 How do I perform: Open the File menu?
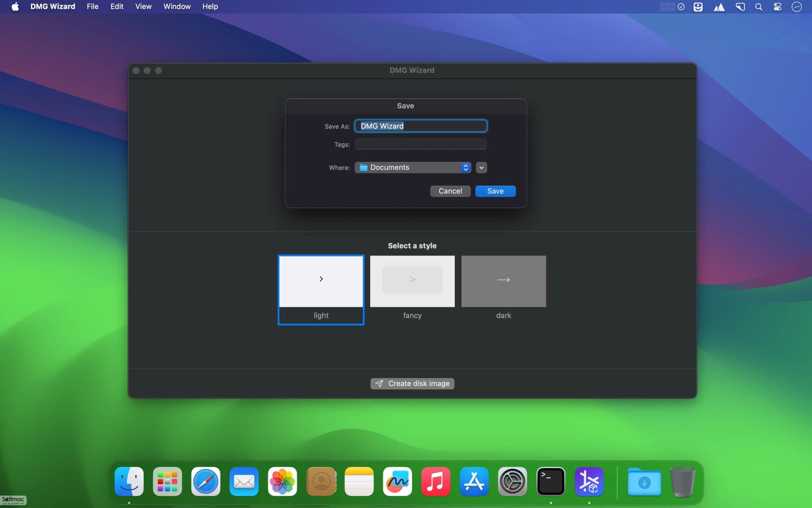click(x=92, y=7)
